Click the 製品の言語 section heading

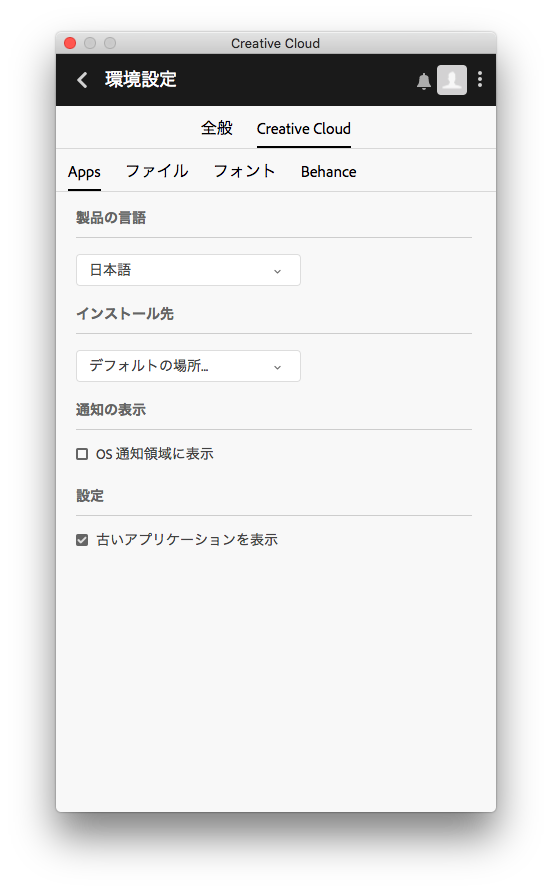click(111, 218)
